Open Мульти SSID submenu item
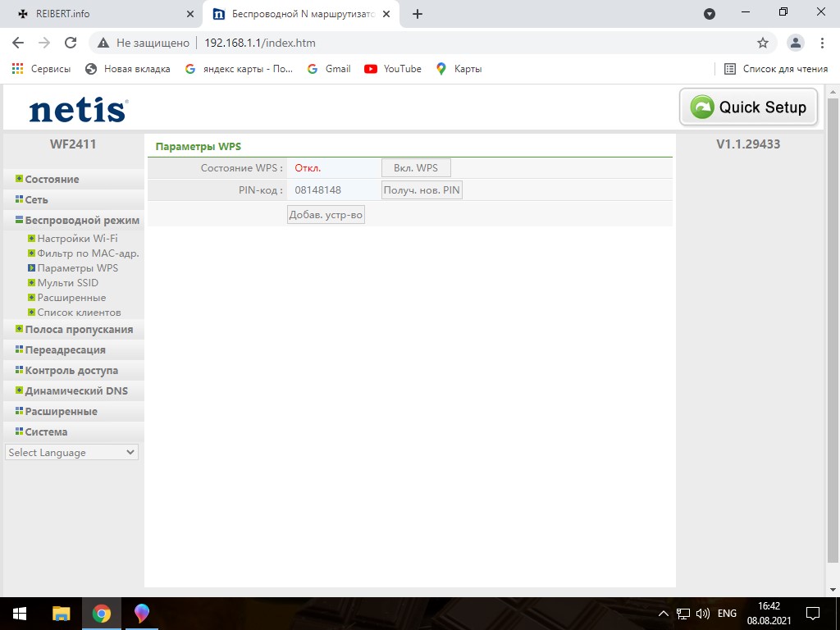The height and width of the screenshot is (630, 840). [67, 283]
